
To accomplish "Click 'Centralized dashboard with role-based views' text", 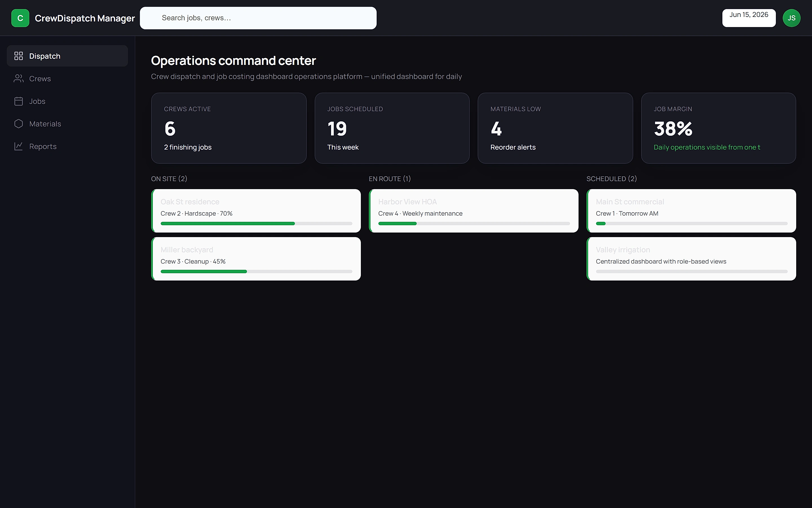I will (661, 261).
